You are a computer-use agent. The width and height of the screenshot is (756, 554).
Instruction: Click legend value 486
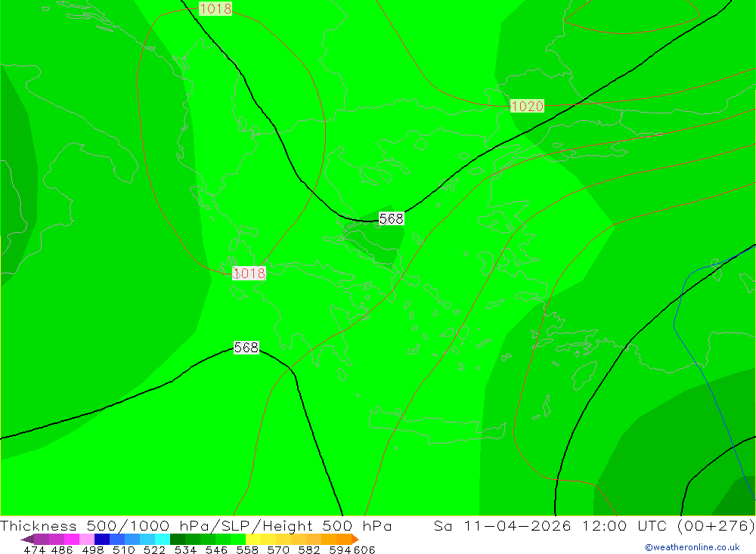coord(62,549)
